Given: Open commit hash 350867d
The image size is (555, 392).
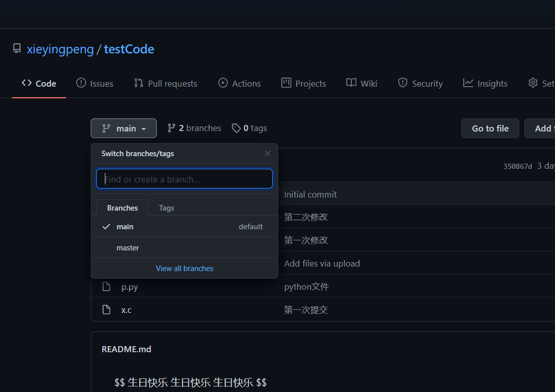Looking at the screenshot, I should pyautogui.click(x=518, y=166).
